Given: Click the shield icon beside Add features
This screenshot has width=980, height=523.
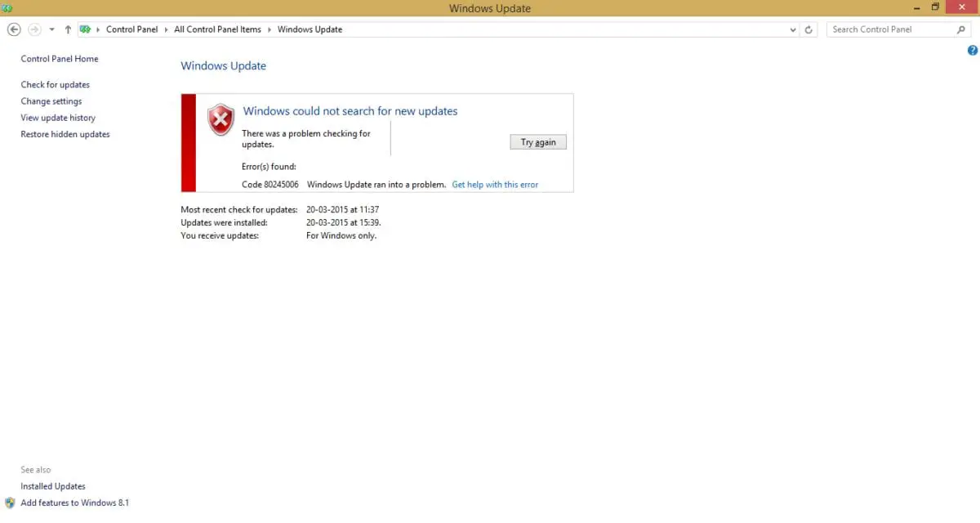Looking at the screenshot, I should click(10, 503).
